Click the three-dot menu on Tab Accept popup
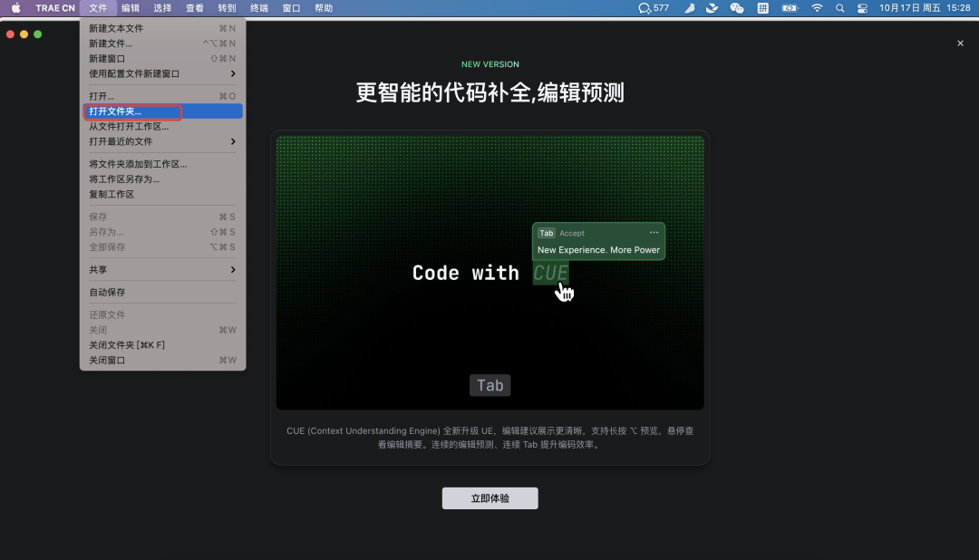Screen dimensions: 979x560 pos(654,232)
